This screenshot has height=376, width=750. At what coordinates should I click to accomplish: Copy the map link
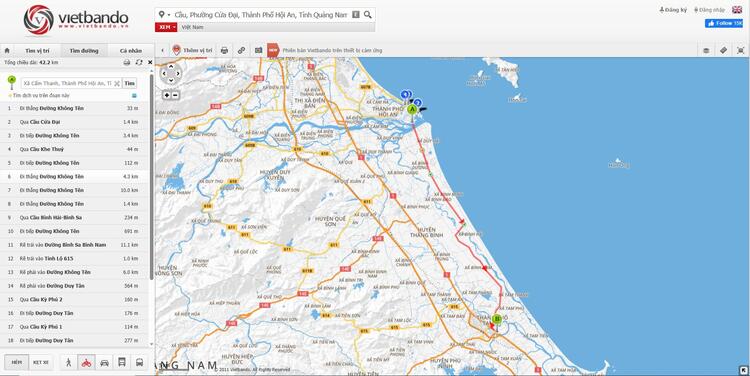click(x=242, y=50)
